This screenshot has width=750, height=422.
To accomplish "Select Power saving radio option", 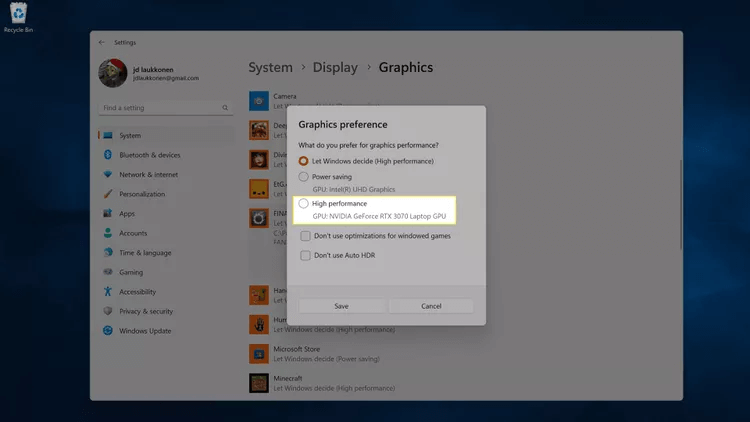I will point(303,177).
